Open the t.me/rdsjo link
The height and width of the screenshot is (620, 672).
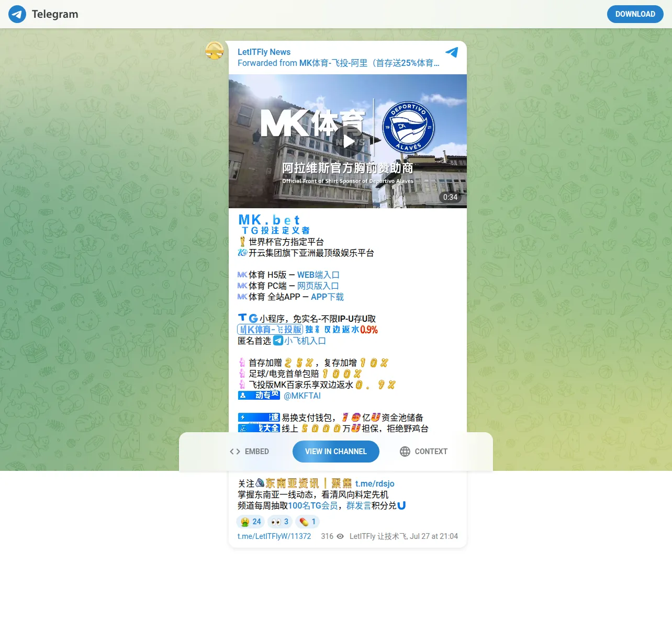click(375, 483)
